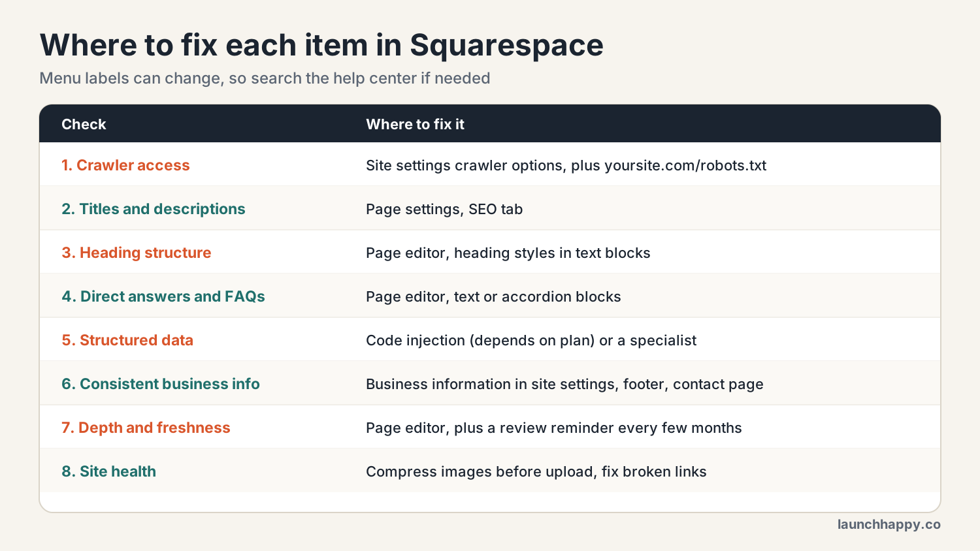
Task: Click 'Business information in site settings' cell
Action: (564, 384)
